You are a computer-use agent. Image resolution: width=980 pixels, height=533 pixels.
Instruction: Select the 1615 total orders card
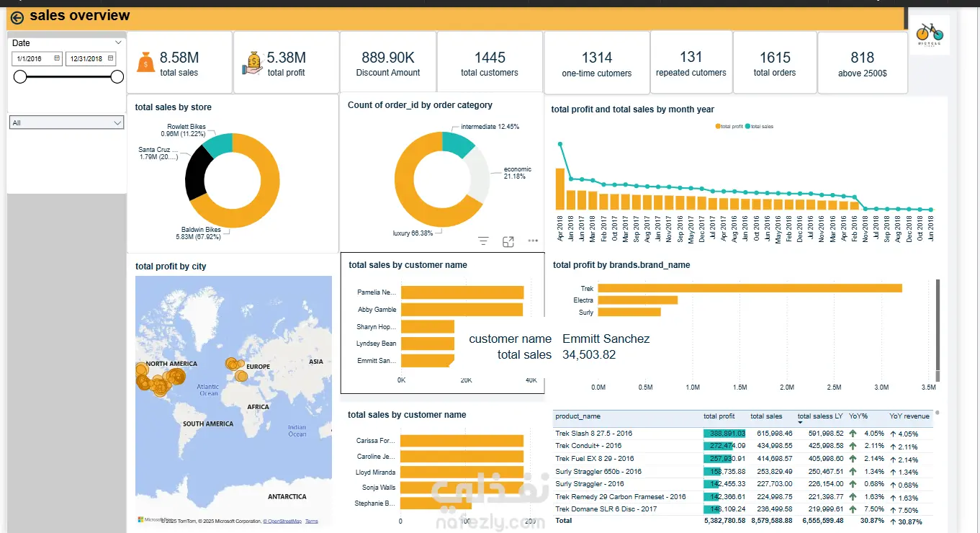[775, 62]
